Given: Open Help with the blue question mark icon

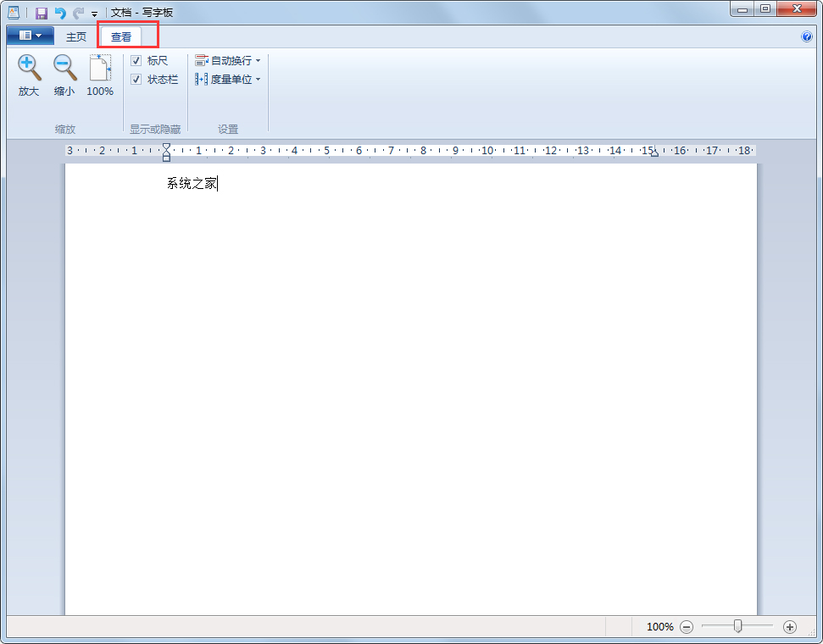Looking at the screenshot, I should pos(805,36).
